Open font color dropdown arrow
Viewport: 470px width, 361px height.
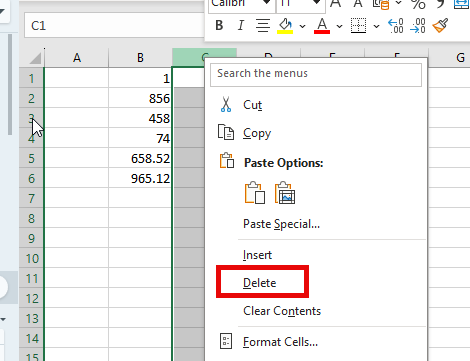pyautogui.click(x=339, y=26)
